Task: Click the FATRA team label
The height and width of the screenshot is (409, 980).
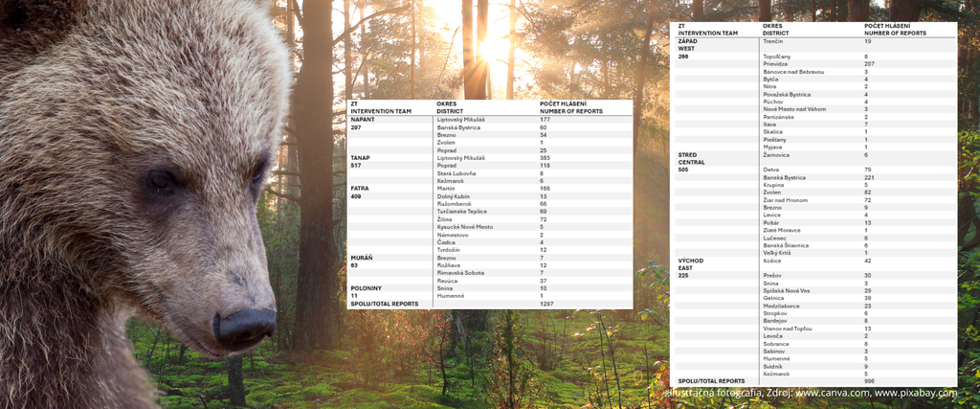Action: (360, 189)
